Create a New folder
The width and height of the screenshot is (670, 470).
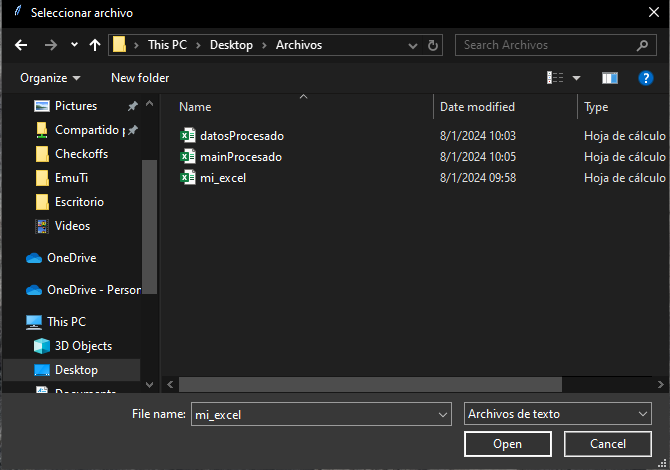click(x=140, y=78)
